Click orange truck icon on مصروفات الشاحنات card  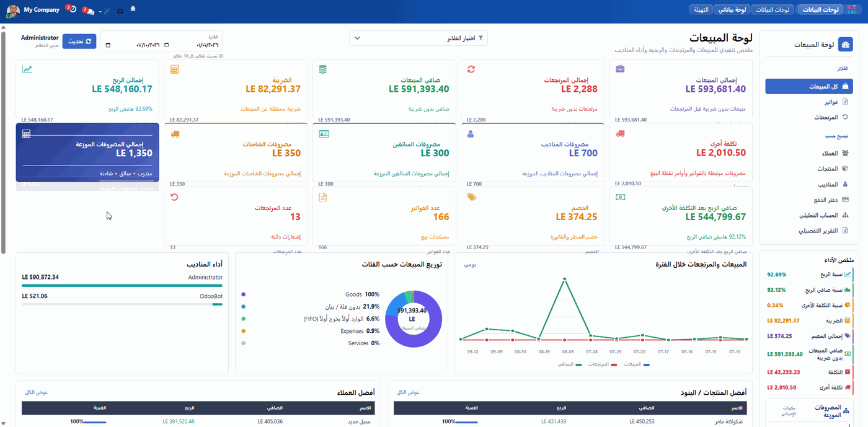coord(175,133)
